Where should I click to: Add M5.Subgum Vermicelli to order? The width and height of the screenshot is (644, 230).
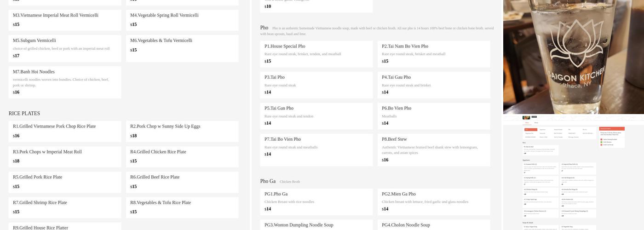coord(65,48)
